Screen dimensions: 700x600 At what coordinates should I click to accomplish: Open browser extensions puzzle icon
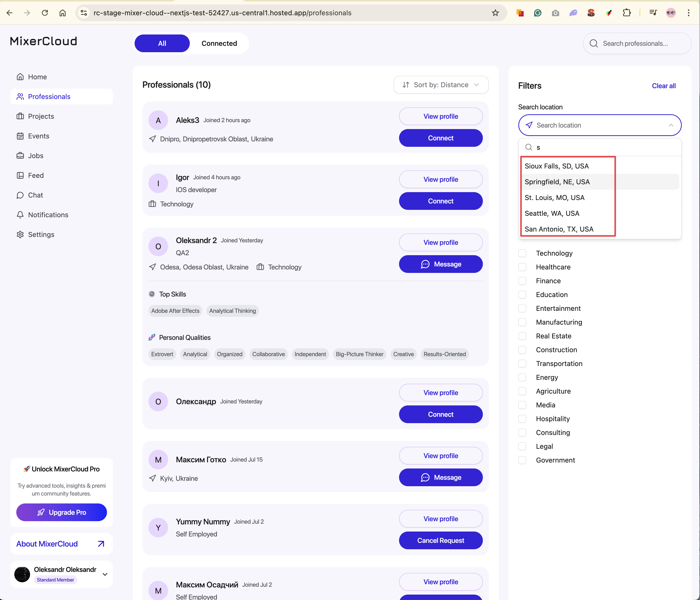627,13
